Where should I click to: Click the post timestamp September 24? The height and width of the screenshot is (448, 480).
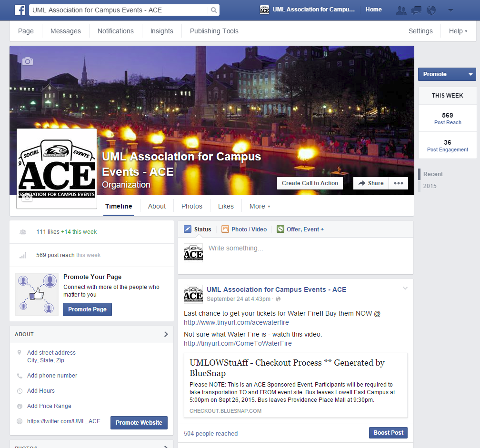pyautogui.click(x=239, y=299)
